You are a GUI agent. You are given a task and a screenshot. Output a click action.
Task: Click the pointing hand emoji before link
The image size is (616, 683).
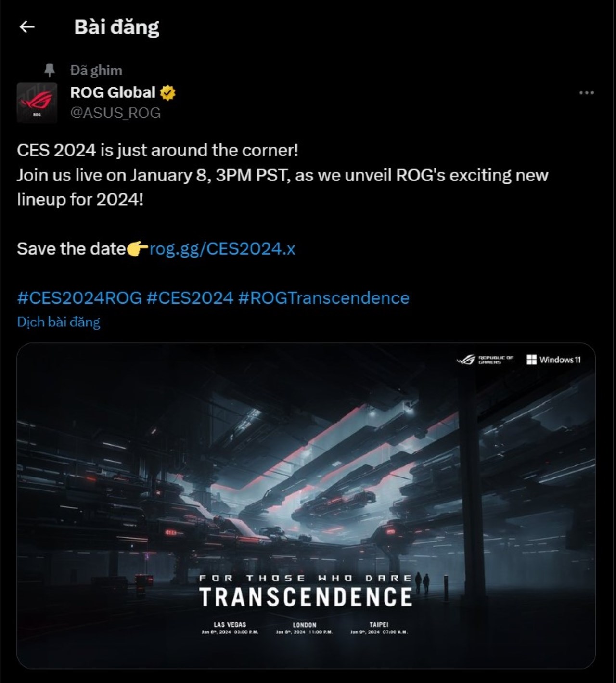pyautogui.click(x=137, y=249)
